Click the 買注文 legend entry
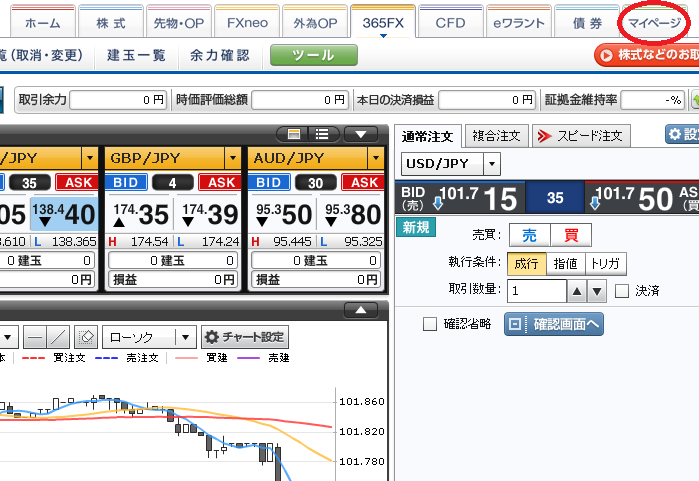This screenshot has width=699, height=481. pos(53,358)
